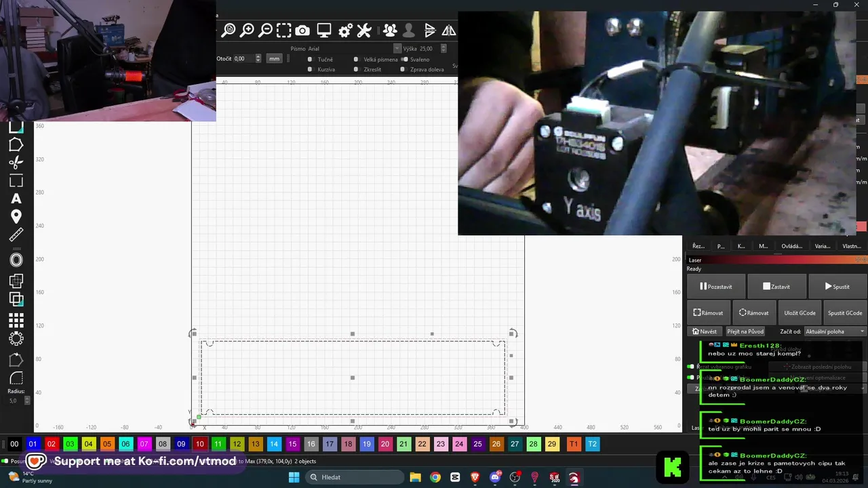Toggle the Zkreslit switch
Image resolution: width=868 pixels, height=488 pixels.
pos(356,69)
